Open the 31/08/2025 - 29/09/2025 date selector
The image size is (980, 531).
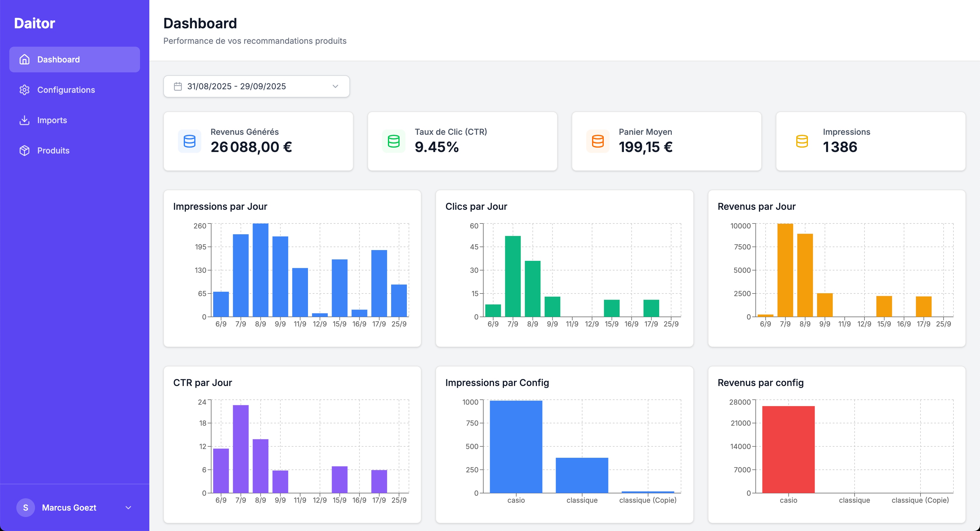coord(256,86)
